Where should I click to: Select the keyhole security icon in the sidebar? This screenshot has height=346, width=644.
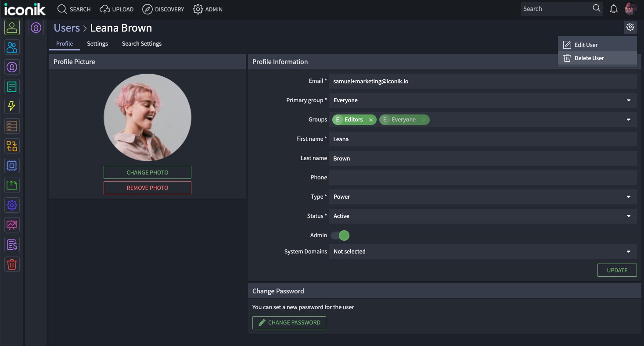12,67
